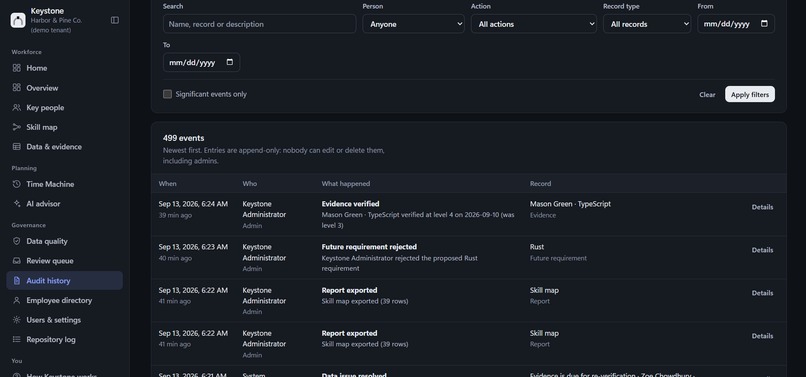Open the Review queue
Screen dimensions: 806x377
64,261
